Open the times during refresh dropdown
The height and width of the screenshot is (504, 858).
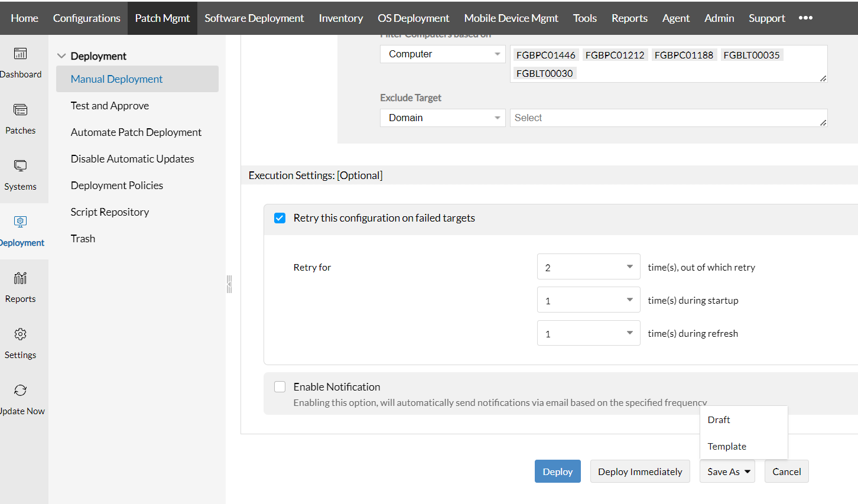(589, 333)
